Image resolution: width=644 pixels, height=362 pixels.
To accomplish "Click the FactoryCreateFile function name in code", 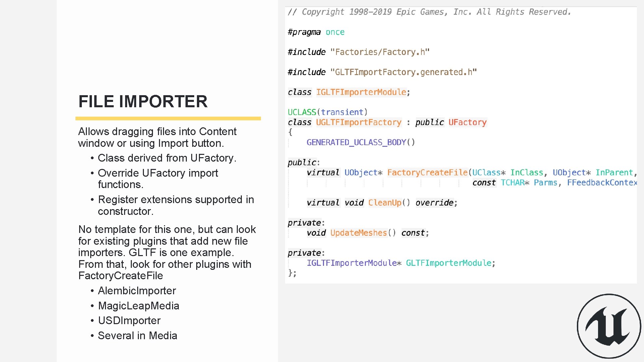I will (x=427, y=173).
